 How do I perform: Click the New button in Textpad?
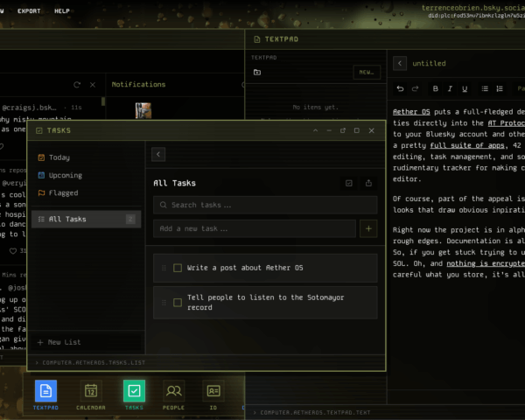click(365, 73)
